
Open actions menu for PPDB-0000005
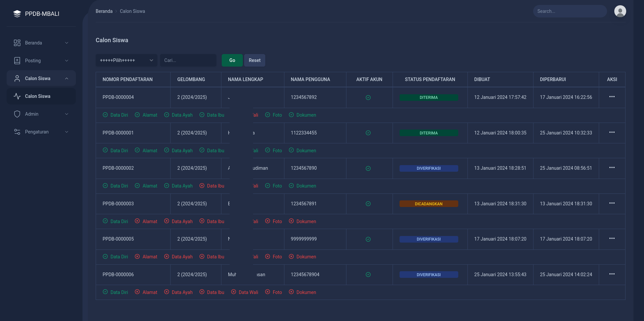[x=612, y=238]
